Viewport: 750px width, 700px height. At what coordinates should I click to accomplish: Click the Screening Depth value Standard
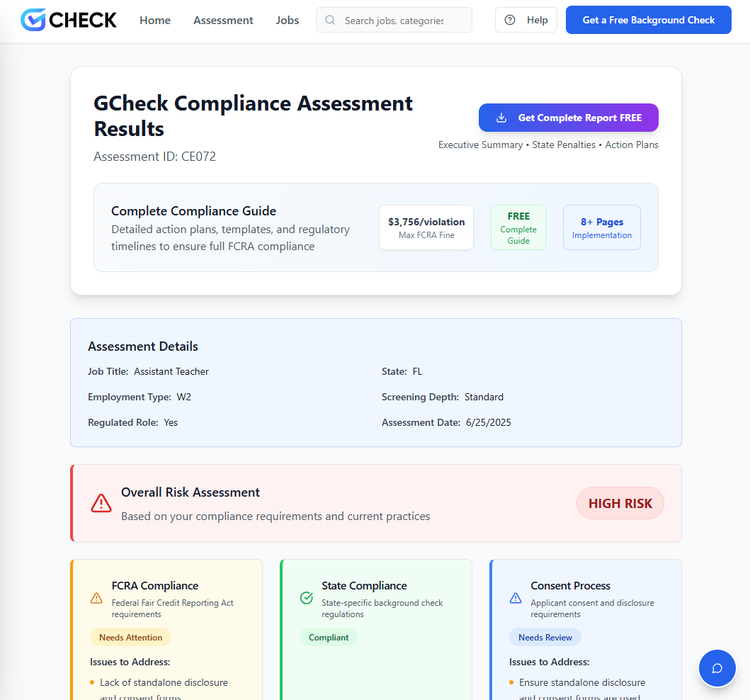tap(484, 397)
